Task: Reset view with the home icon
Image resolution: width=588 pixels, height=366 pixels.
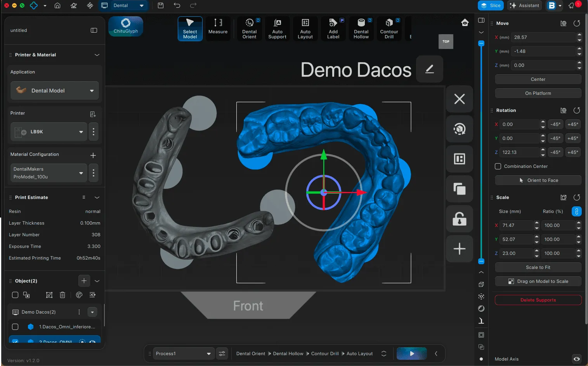Action: (465, 23)
